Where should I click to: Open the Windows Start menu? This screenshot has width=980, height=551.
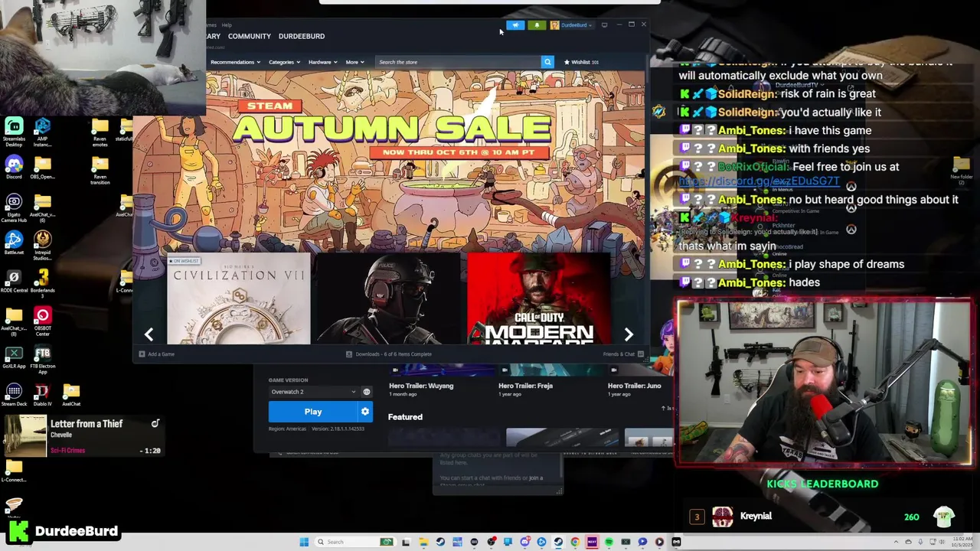point(304,542)
